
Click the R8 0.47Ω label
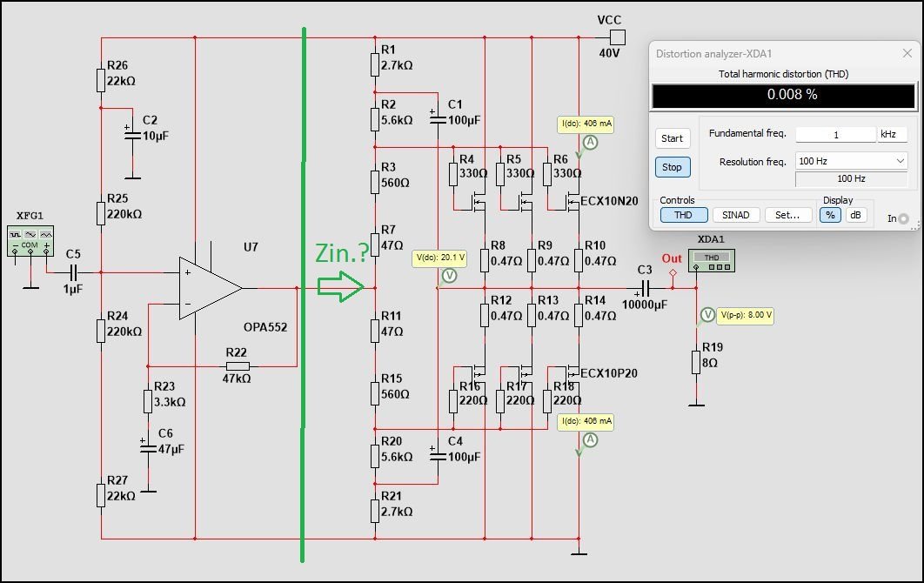[x=506, y=253]
